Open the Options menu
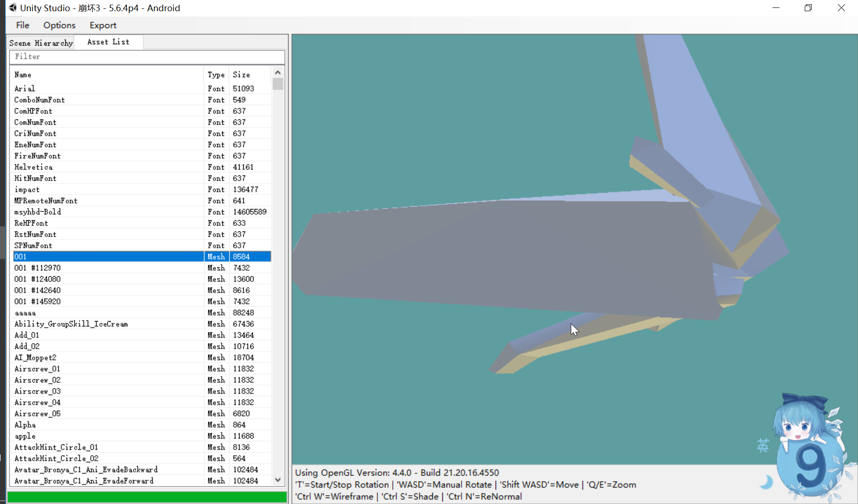The height and width of the screenshot is (504, 858). point(59,25)
